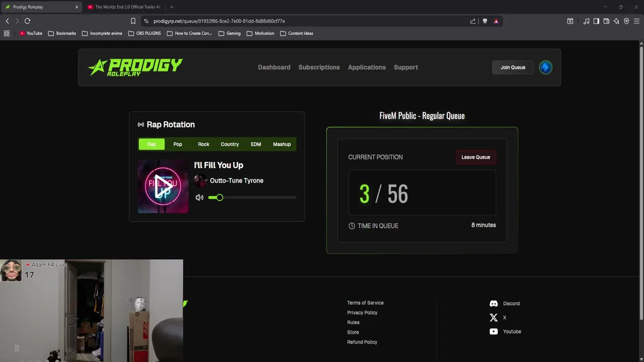This screenshot has height=362, width=644.
Task: Open the Brave Rewards triangle icon
Action: click(x=496, y=21)
